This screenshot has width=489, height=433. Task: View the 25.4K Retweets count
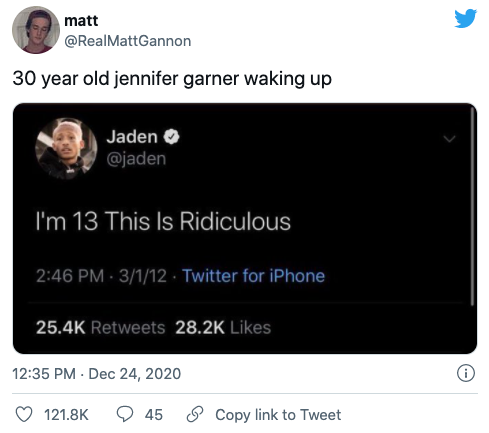101,327
